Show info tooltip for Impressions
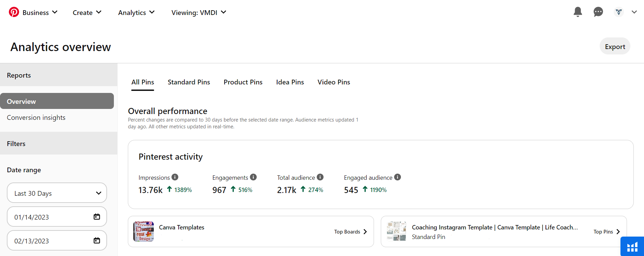 [175, 177]
